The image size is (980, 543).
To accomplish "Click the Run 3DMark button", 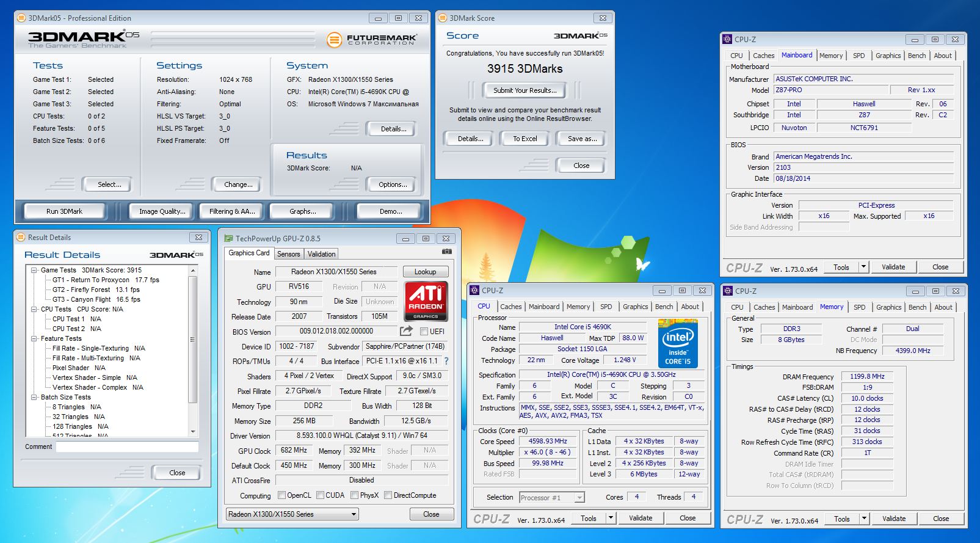I will coord(64,211).
